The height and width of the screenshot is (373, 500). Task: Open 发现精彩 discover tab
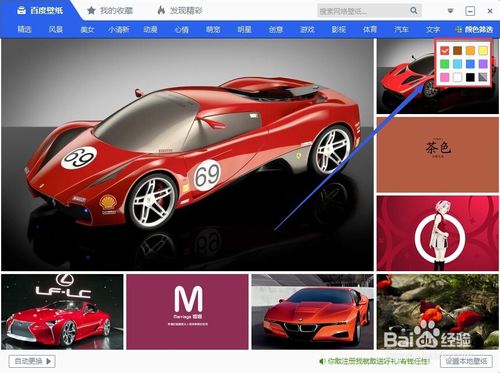point(180,11)
